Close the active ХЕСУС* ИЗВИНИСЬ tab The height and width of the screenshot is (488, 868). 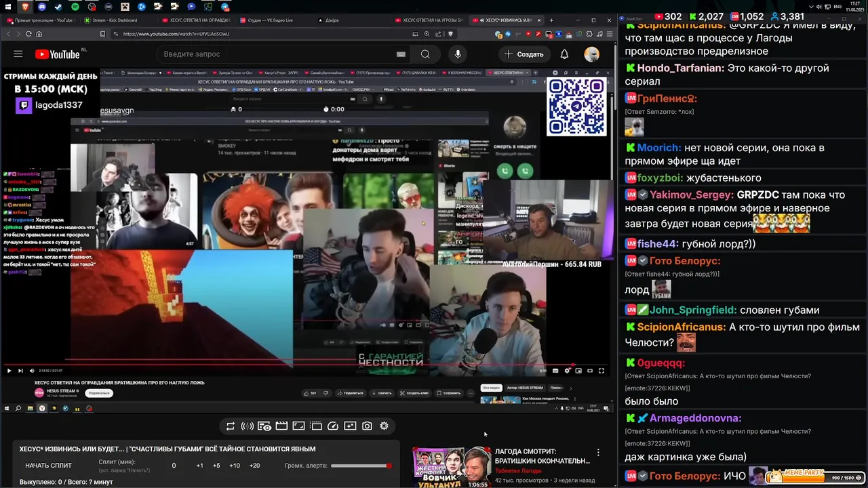coord(539,20)
